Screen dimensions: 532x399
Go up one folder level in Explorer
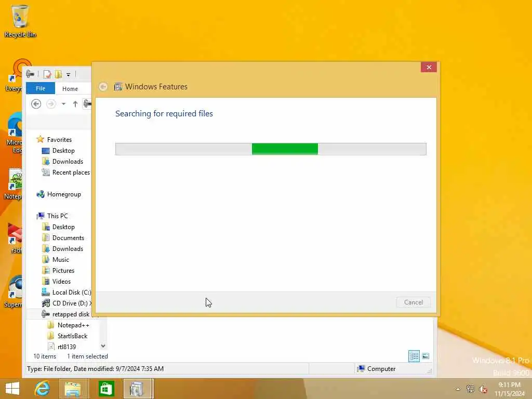pyautogui.click(x=75, y=104)
